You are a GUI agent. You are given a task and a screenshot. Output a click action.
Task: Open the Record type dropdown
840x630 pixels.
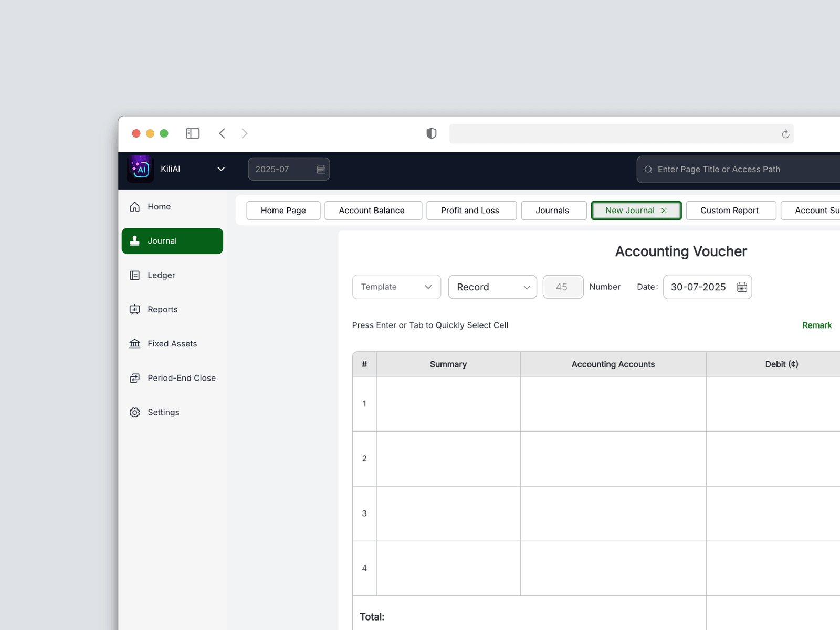(x=492, y=287)
